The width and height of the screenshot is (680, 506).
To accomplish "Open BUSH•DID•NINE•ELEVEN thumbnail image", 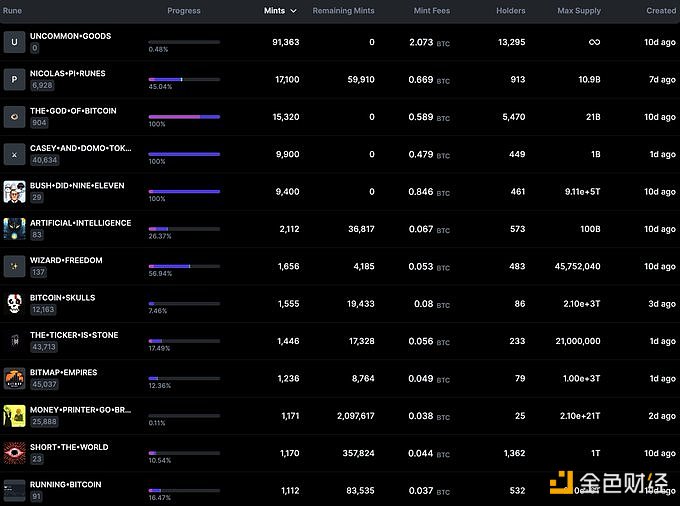I will click(14, 192).
